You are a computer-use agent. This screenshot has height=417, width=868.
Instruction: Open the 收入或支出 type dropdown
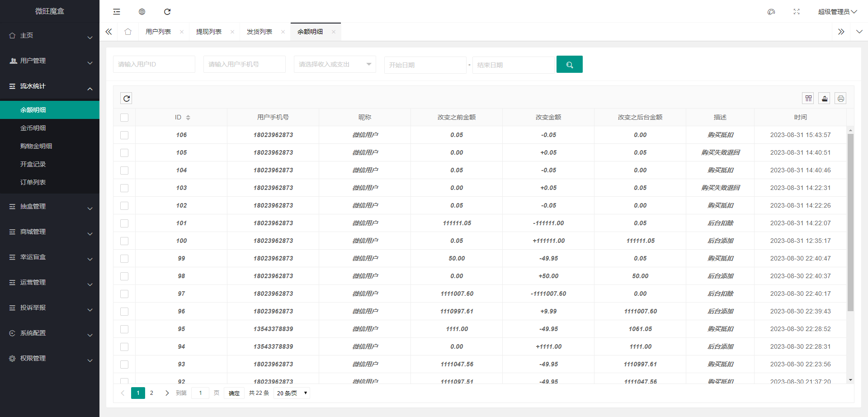pyautogui.click(x=335, y=64)
